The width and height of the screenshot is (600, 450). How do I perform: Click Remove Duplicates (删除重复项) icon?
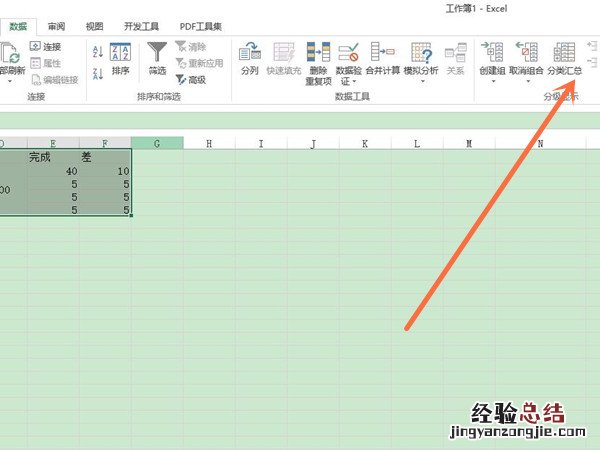318,53
